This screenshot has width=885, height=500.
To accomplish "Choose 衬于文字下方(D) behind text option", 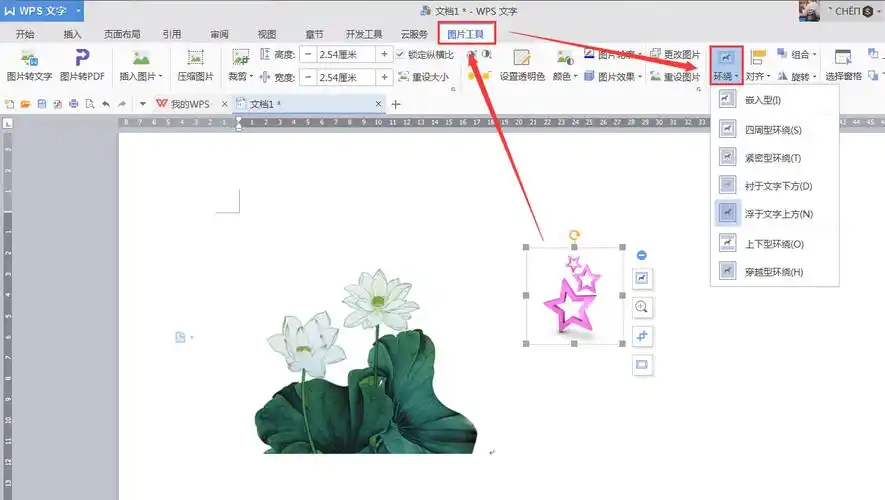I will point(774,186).
